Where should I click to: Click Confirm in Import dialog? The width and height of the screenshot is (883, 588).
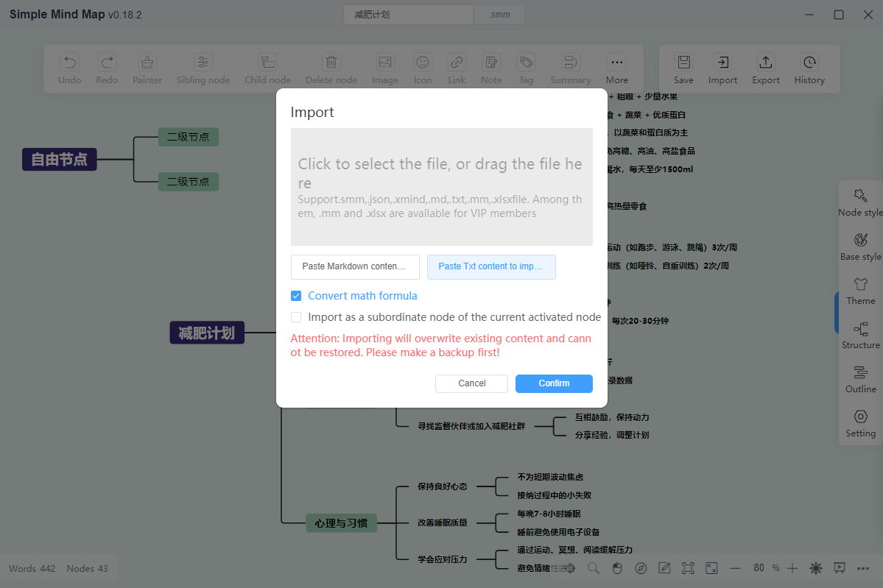click(x=554, y=383)
